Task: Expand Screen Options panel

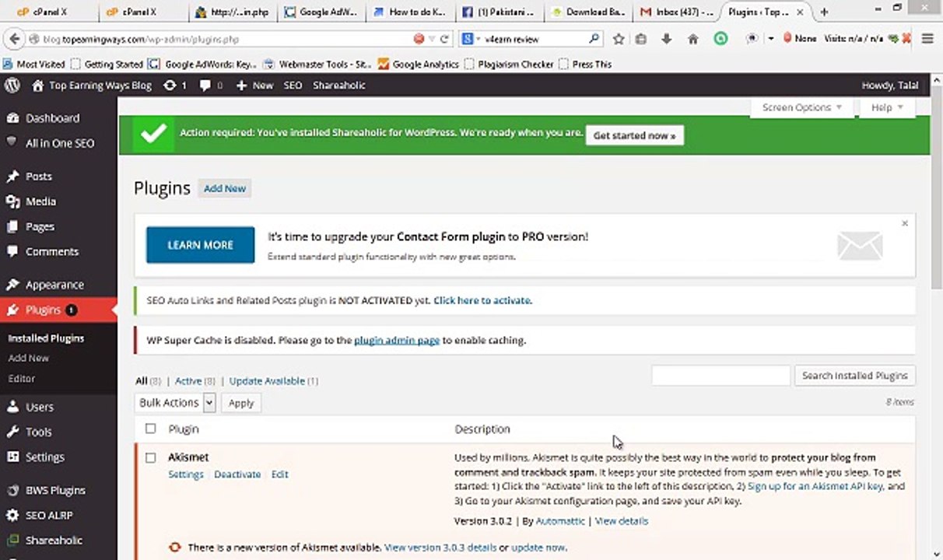Action: coord(802,107)
